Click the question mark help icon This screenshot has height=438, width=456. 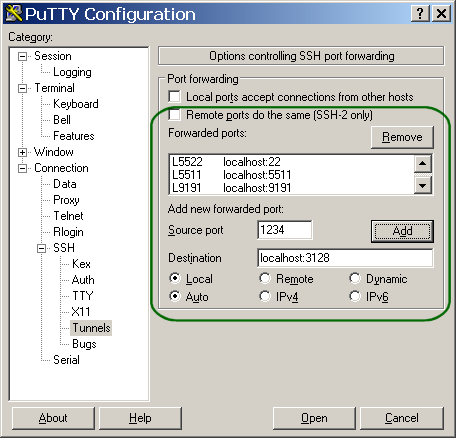coord(420,14)
